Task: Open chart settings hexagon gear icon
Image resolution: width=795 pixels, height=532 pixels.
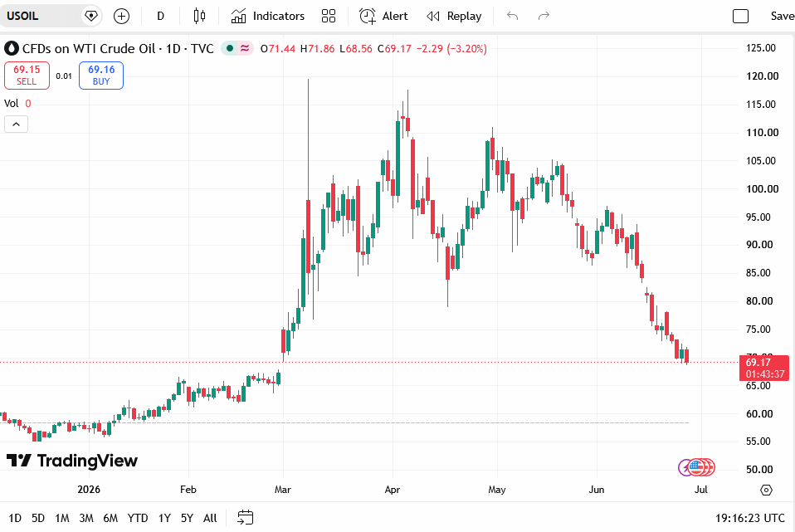Action: click(766, 490)
